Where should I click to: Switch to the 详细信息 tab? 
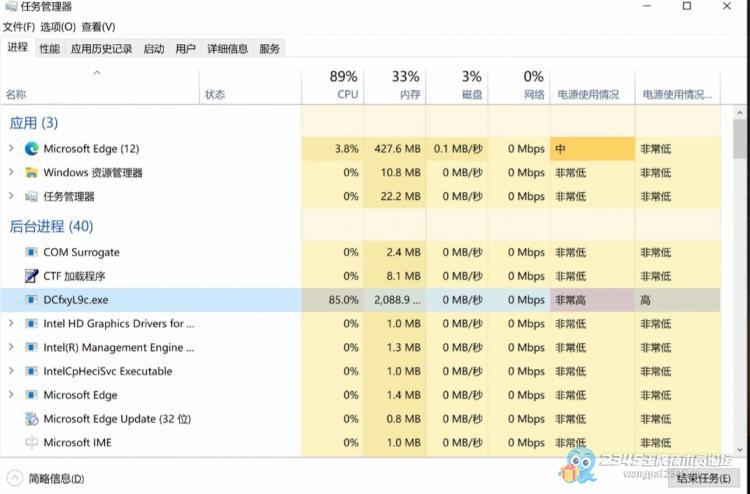[x=228, y=49]
